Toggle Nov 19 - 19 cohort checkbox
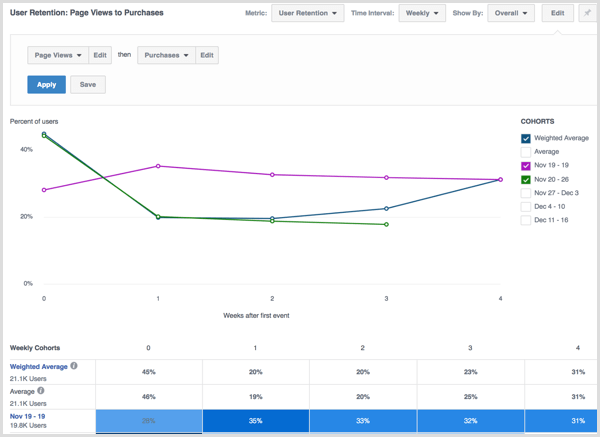The image size is (600, 437). point(526,166)
